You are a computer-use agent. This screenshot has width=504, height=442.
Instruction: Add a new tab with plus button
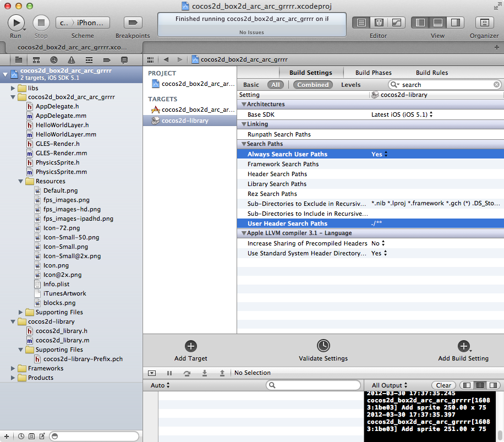(497, 47)
